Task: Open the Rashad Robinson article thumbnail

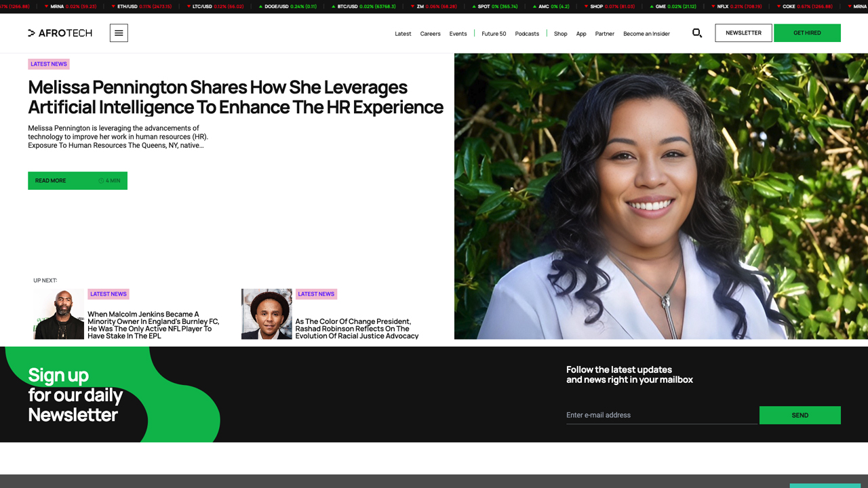Action: point(267,314)
